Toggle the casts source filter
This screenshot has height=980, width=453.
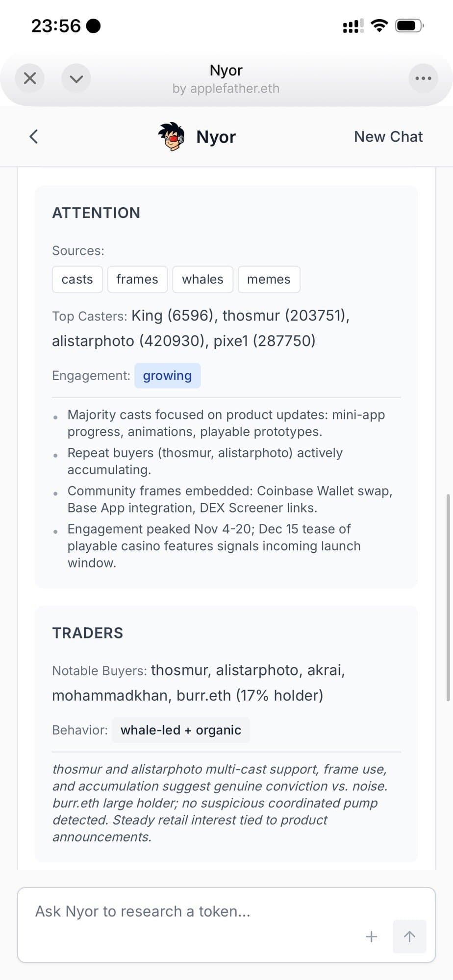coord(77,279)
